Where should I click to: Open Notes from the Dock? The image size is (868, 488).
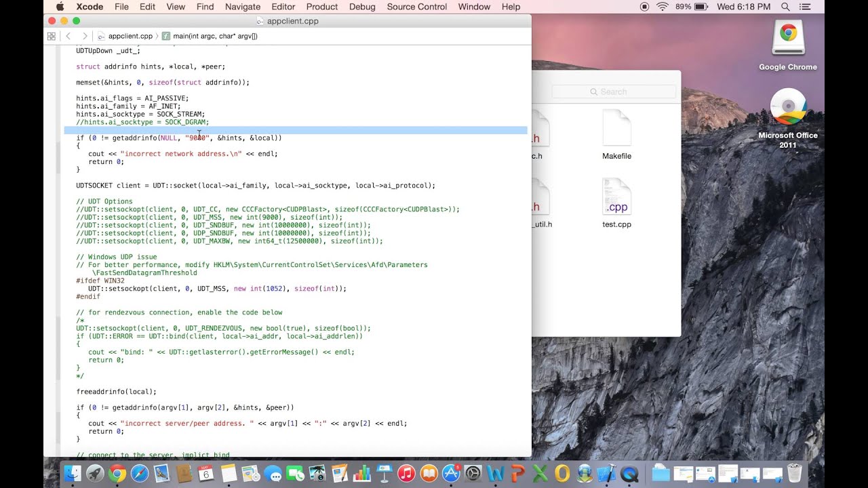(229, 473)
